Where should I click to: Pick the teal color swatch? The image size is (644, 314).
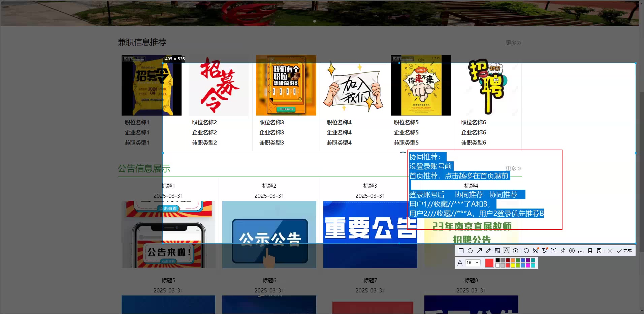pyautogui.click(x=533, y=260)
